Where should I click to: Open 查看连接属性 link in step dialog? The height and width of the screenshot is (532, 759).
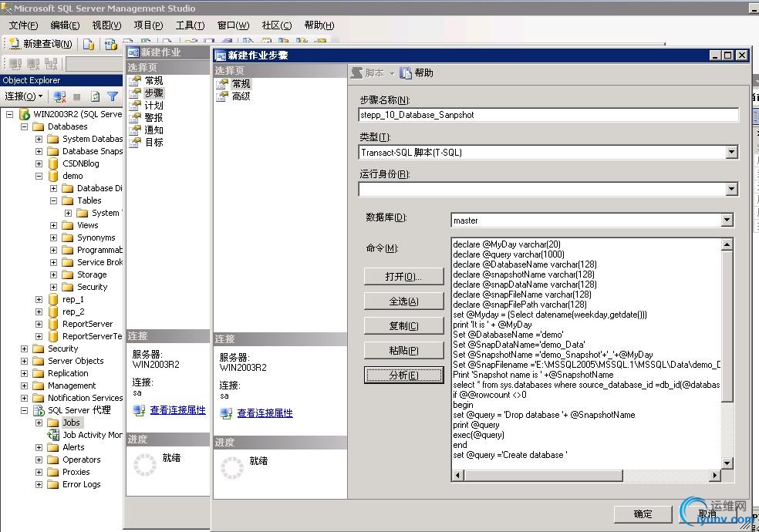[265, 413]
